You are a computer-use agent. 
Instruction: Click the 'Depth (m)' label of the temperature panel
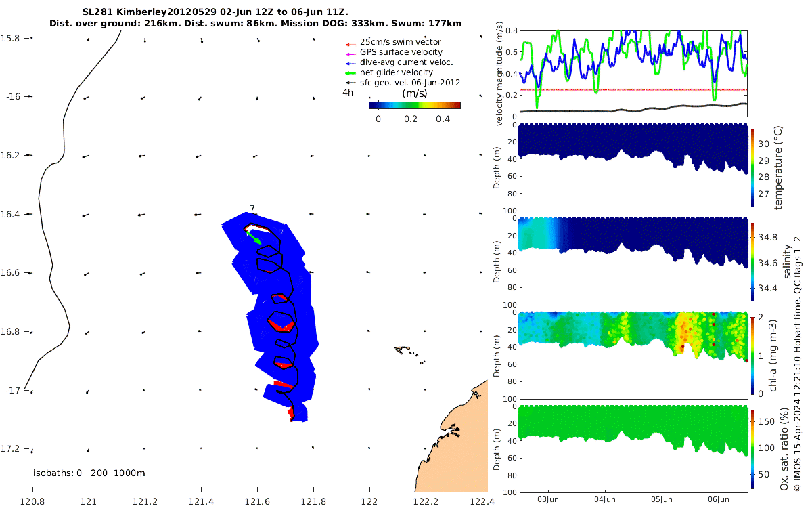(x=497, y=167)
